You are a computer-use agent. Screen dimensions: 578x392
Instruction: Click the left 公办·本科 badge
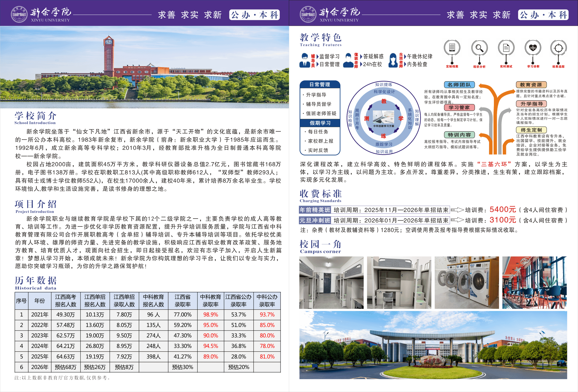[255, 15]
